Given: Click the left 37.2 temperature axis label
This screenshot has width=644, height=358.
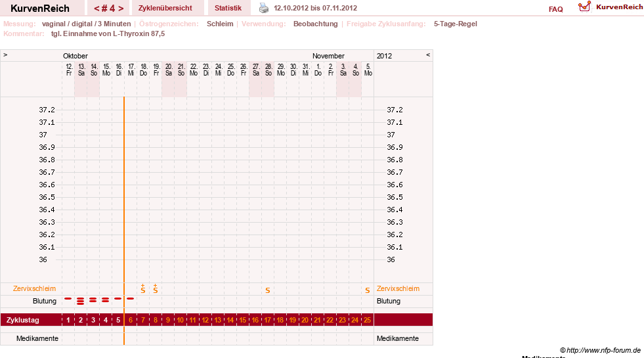Looking at the screenshot, I should 47,110.
